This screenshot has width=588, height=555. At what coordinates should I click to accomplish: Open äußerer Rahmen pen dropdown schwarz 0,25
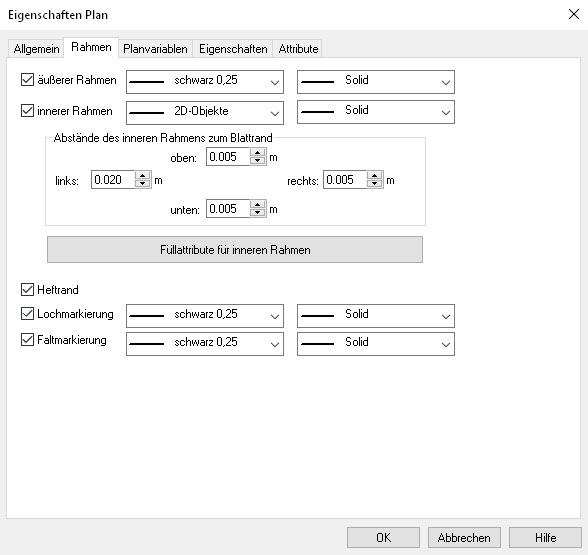[205, 82]
